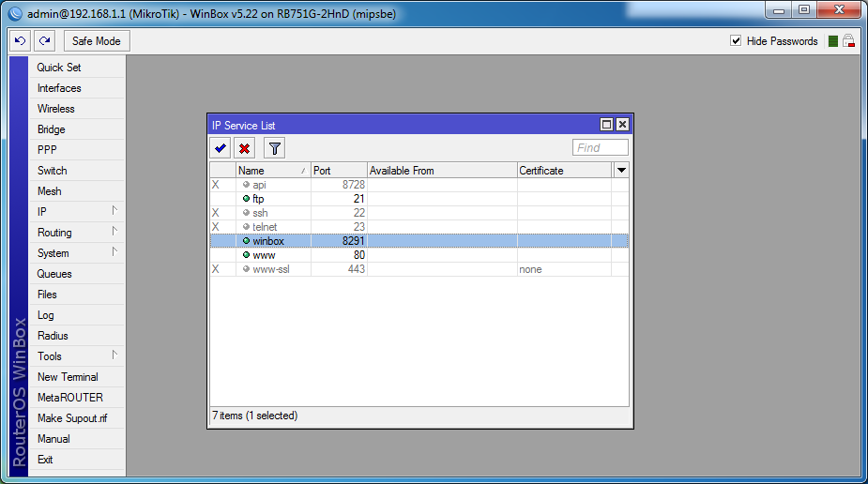The height and width of the screenshot is (484, 868).
Task: Open New Terminal
Action: 76,377
